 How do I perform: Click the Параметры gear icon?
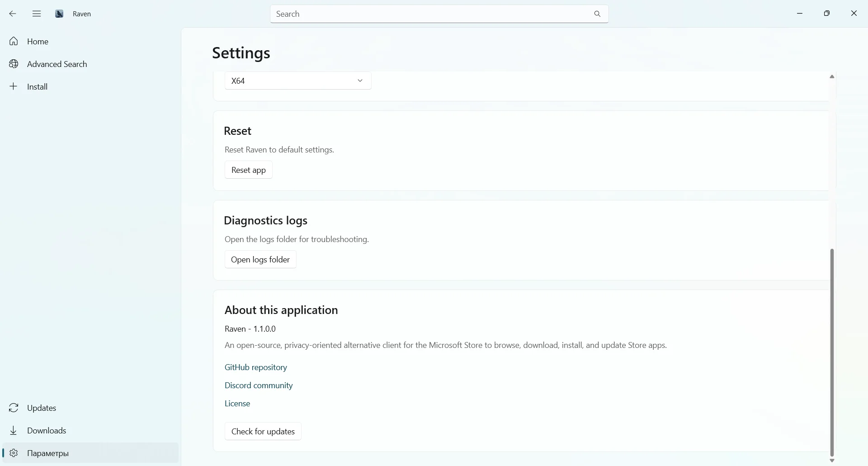pos(14,453)
